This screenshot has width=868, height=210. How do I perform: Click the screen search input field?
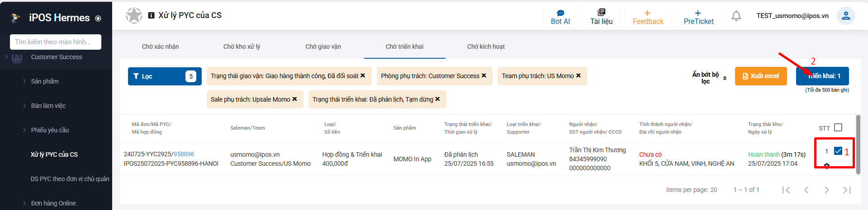click(x=55, y=42)
